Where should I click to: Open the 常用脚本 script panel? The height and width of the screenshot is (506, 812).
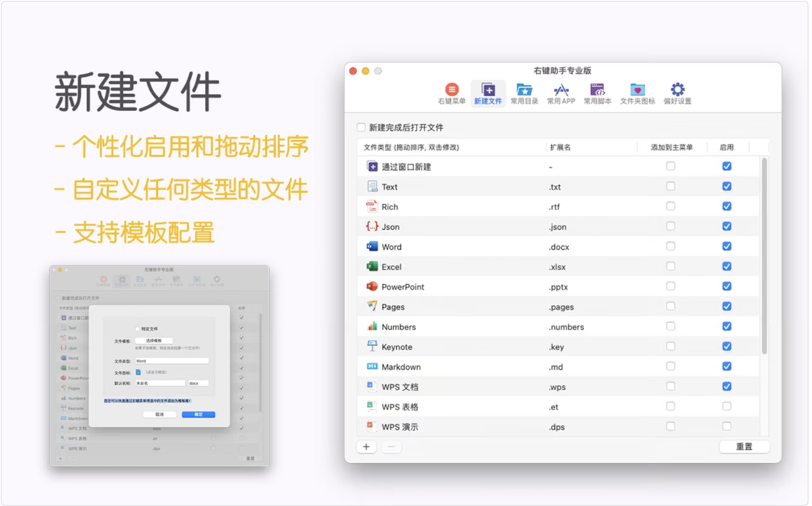pyautogui.click(x=598, y=93)
